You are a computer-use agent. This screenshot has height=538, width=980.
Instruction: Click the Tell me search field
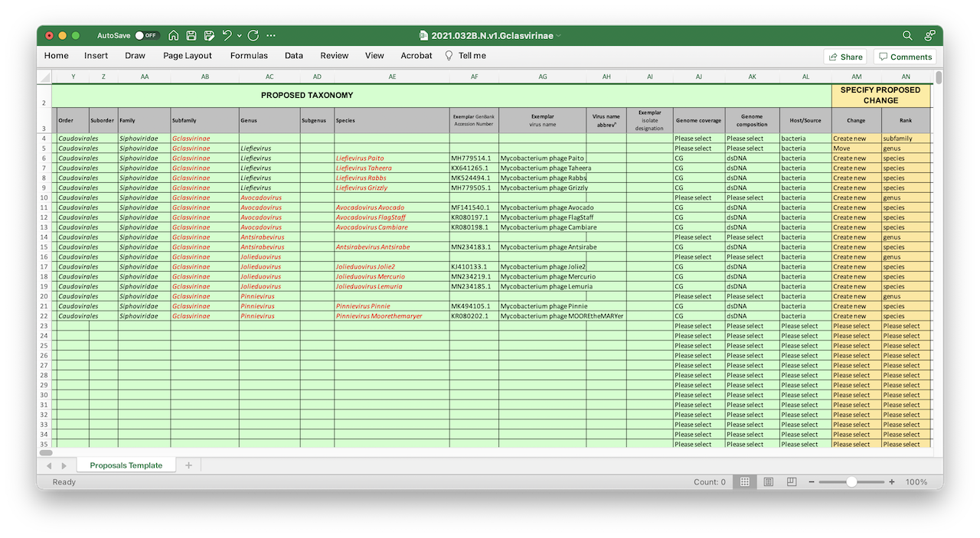tap(472, 56)
